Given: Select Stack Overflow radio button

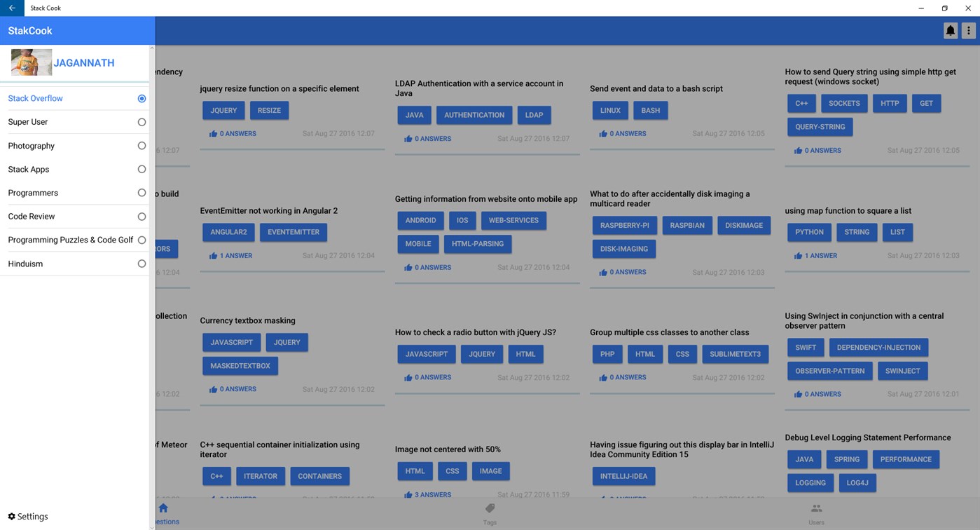Looking at the screenshot, I should (142, 99).
